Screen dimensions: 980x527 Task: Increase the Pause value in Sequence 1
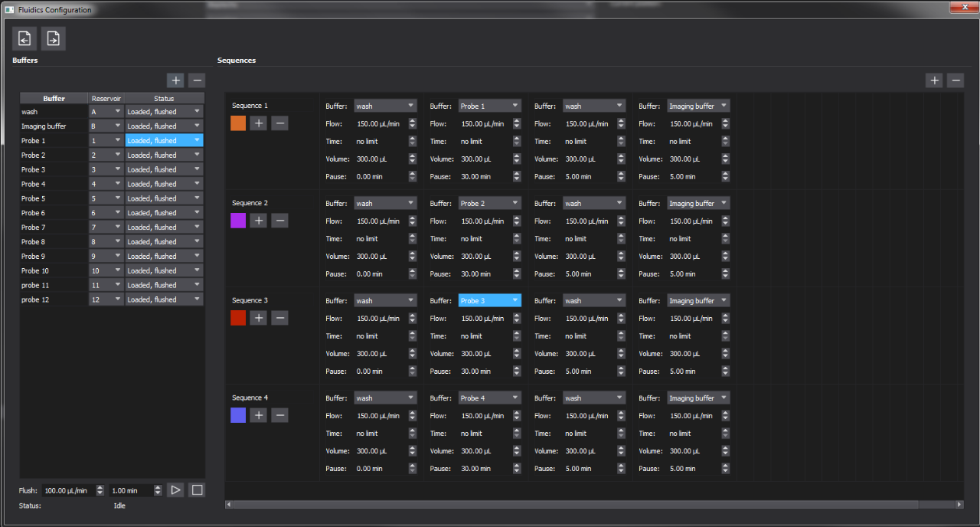413,173
